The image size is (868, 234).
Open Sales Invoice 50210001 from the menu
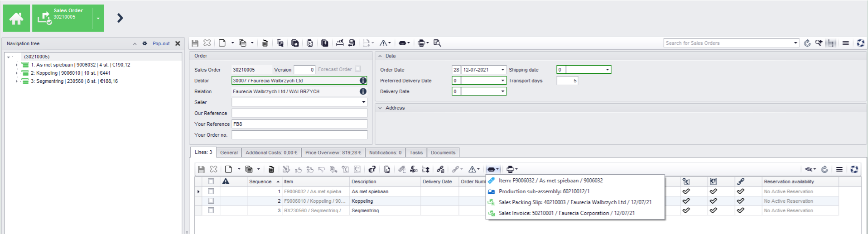(566, 213)
